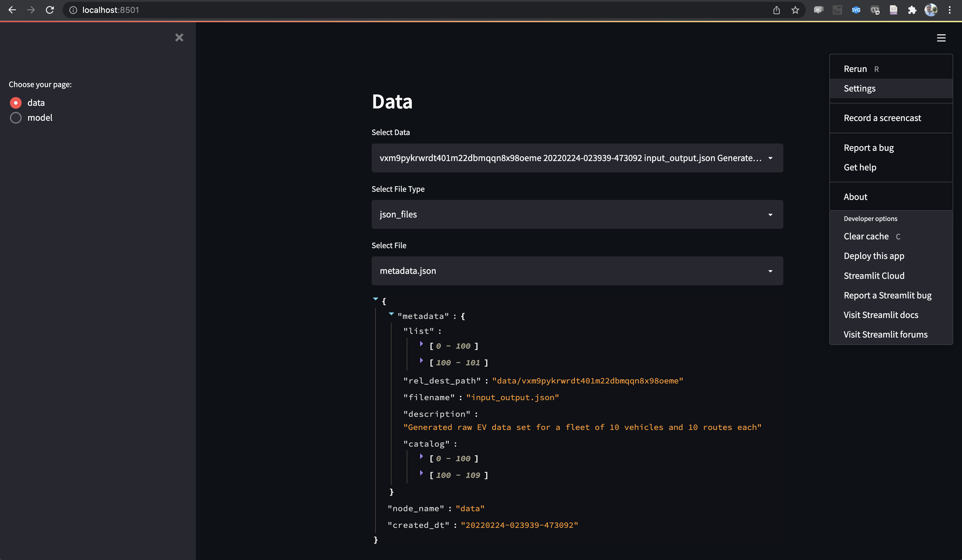Open the Select Data dropdown

click(577, 158)
